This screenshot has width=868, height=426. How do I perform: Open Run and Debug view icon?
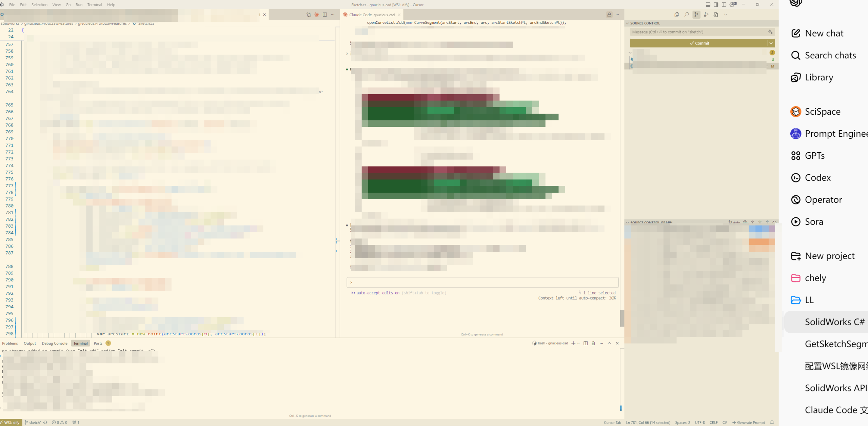click(x=706, y=15)
